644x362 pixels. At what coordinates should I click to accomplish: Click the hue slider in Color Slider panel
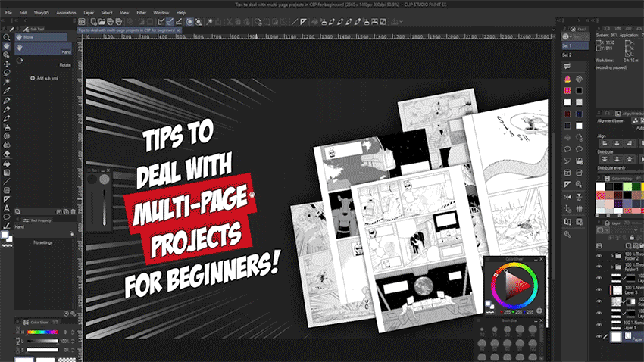(42, 332)
